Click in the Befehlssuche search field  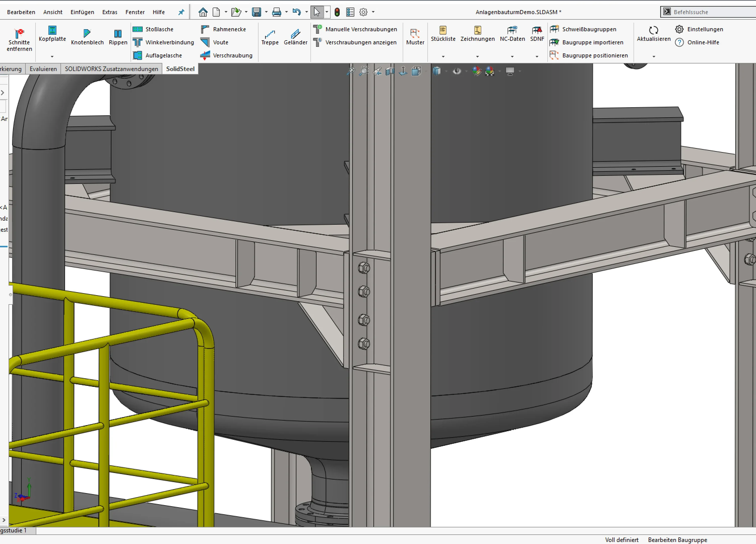coord(709,12)
